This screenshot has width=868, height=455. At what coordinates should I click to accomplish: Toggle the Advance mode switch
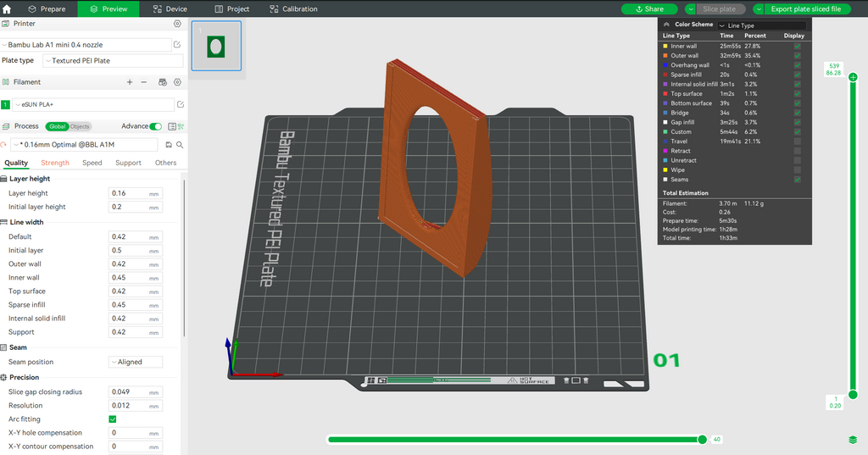156,126
